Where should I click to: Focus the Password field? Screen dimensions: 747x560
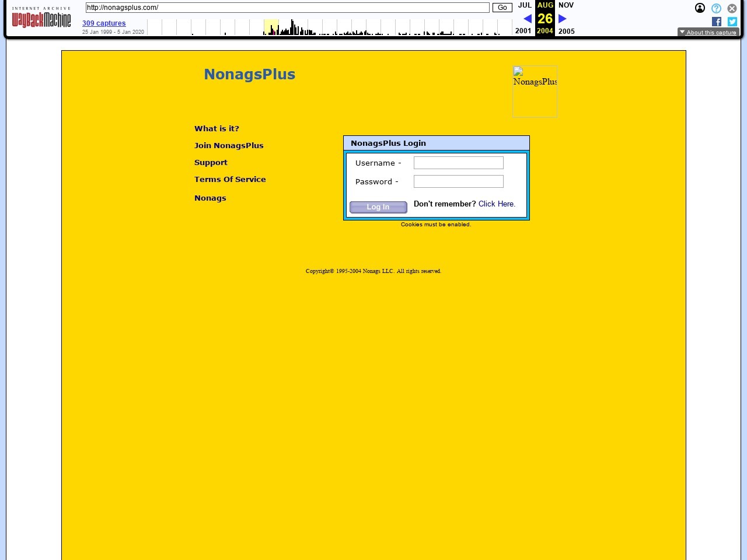[x=458, y=181]
